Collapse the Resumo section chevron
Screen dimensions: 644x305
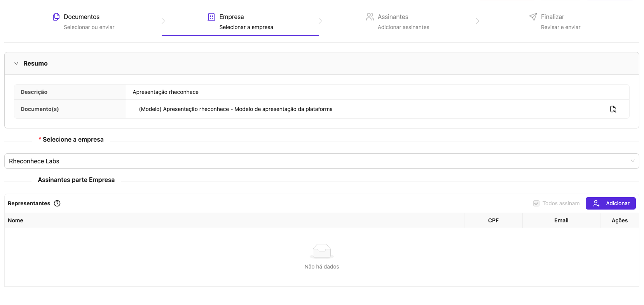click(16, 63)
